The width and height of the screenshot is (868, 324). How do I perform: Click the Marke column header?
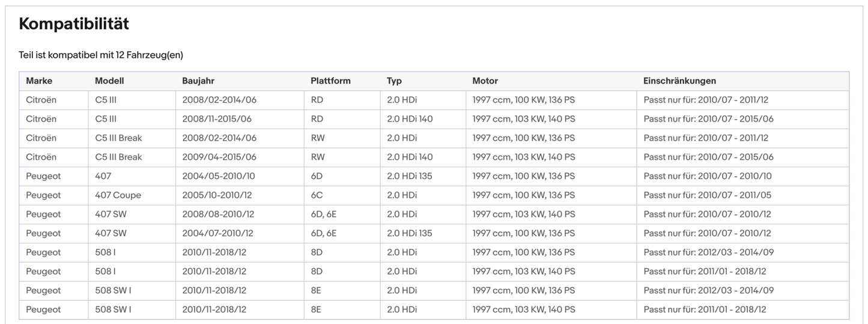point(39,81)
